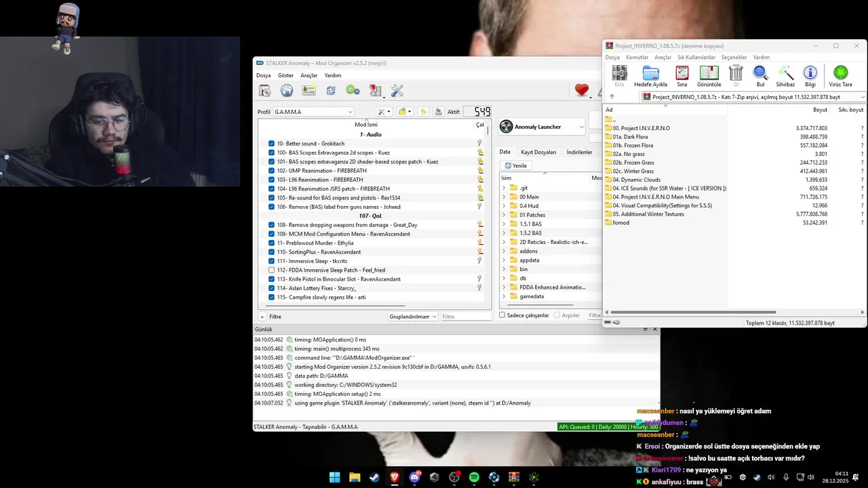Image resolution: width=868 pixels, height=488 pixels.
Task: Enable 112- FDDA Immersive Sleep Patch
Action: point(271,270)
